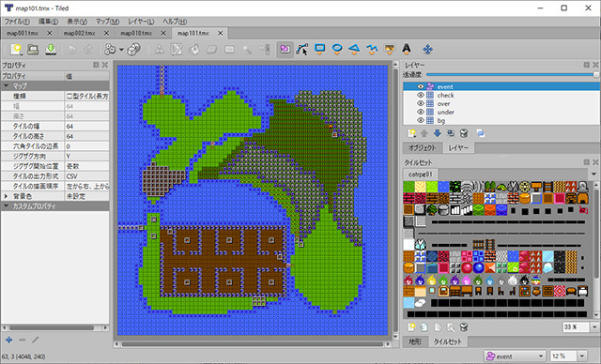Image resolution: width=601 pixels, height=364 pixels.
Task: Select the Edit Polygons tool
Action: coord(302,49)
